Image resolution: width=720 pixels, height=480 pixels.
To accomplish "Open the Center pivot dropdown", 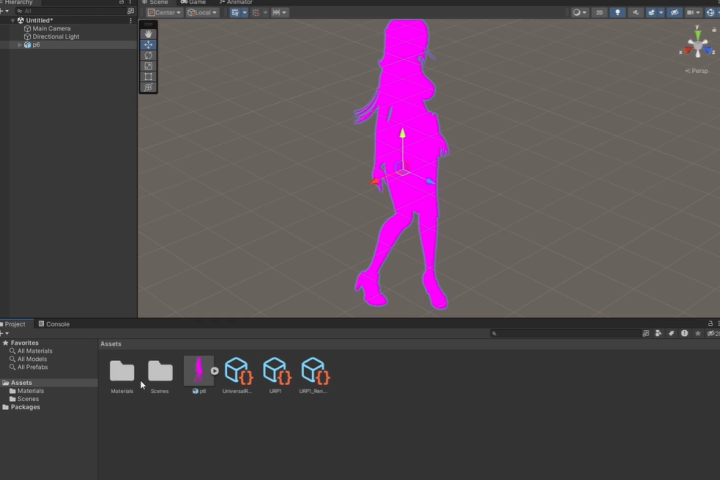I will click(x=164, y=12).
